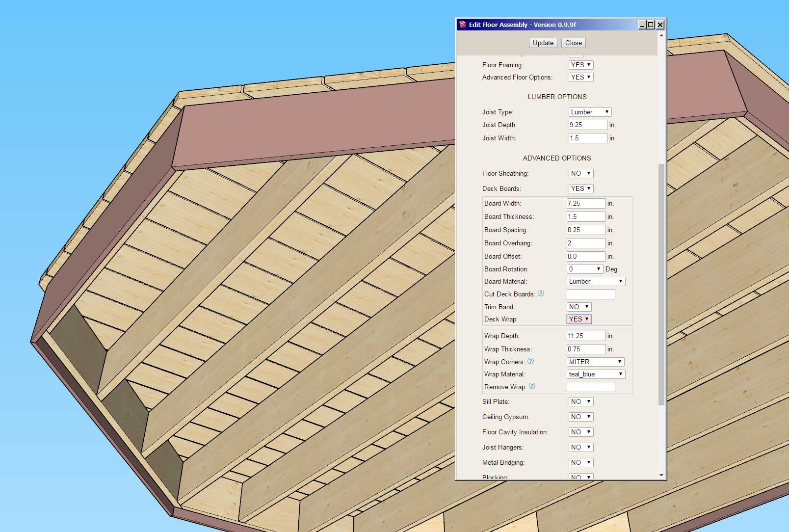Click the Close button in dialog

[x=573, y=43]
